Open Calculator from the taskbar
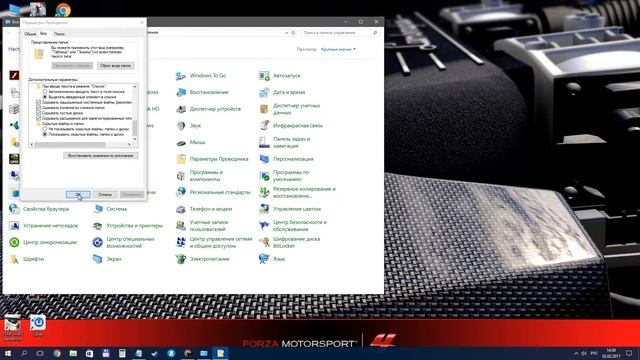This screenshot has width=640, height=360. point(122,353)
